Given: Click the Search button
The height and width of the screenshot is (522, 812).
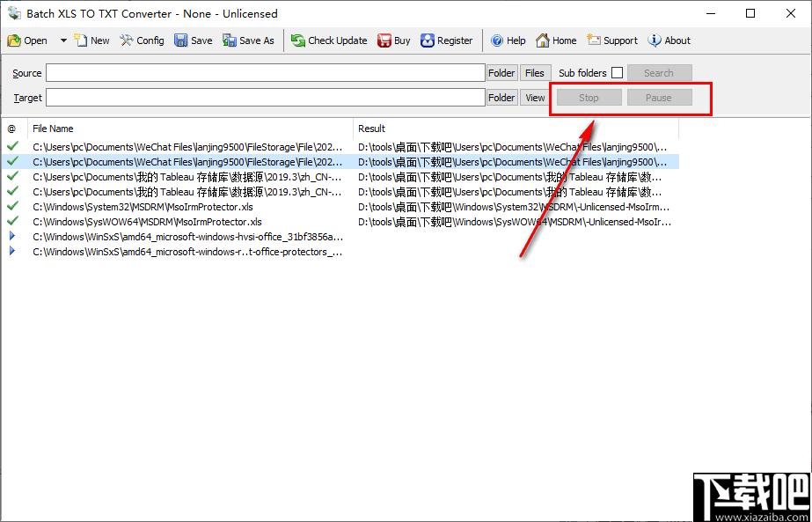Looking at the screenshot, I should pyautogui.click(x=659, y=73).
